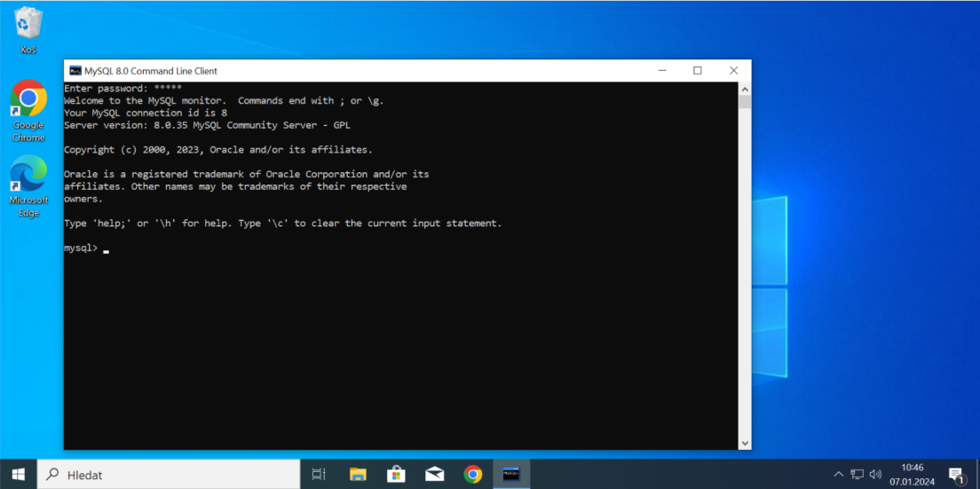Click the vertical scrollbar thumb in console

click(x=745, y=102)
